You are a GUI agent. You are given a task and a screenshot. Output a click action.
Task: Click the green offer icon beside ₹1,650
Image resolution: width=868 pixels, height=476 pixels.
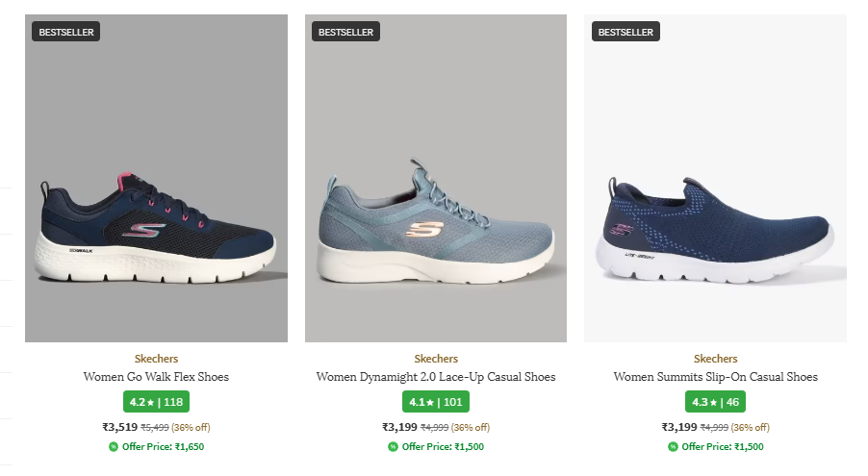pyautogui.click(x=114, y=446)
